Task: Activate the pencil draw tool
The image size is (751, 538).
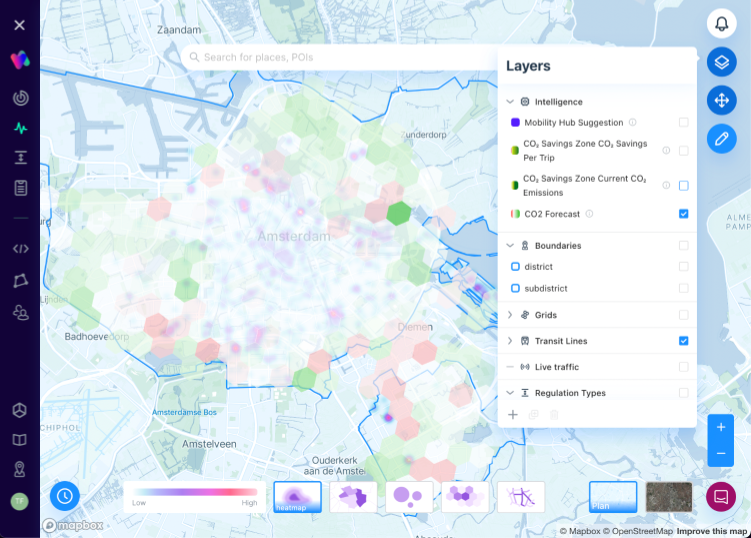Action: [721, 138]
